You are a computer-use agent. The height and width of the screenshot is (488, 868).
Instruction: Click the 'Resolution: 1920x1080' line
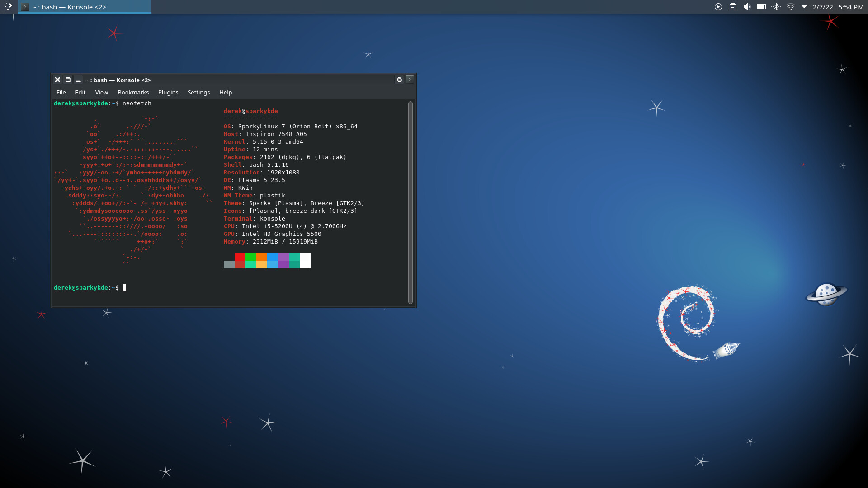tap(262, 173)
